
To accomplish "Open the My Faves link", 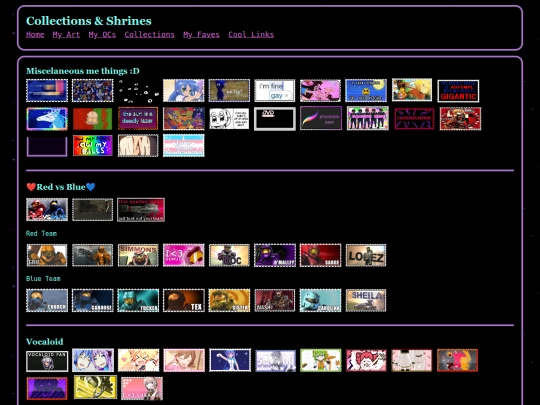I will [x=201, y=34].
